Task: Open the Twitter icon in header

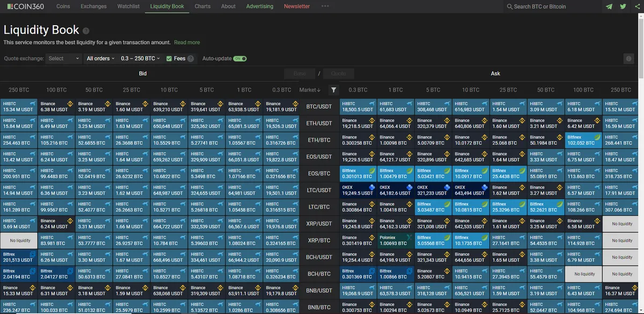Action: coord(623,6)
